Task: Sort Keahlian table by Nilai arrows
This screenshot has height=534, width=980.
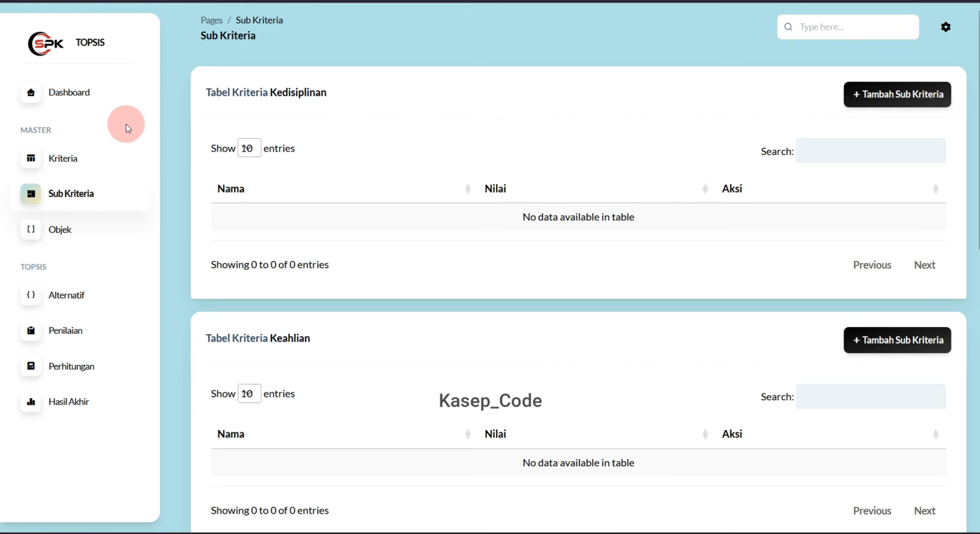Action: coord(705,434)
